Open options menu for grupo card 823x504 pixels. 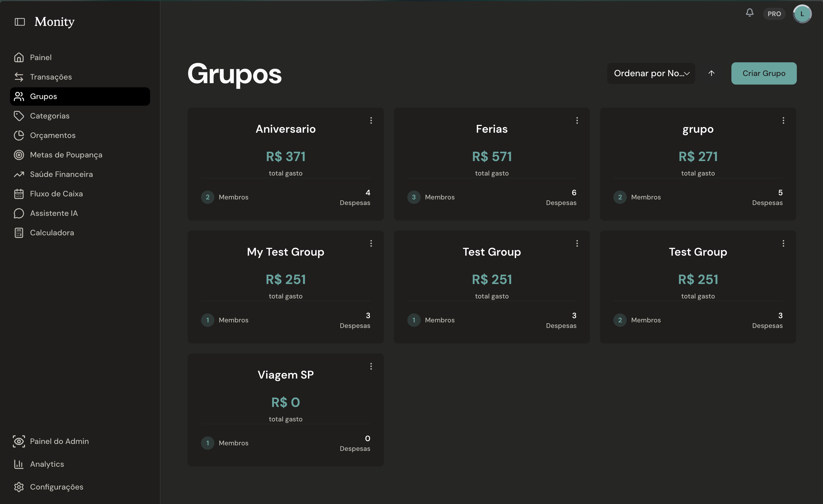click(783, 120)
